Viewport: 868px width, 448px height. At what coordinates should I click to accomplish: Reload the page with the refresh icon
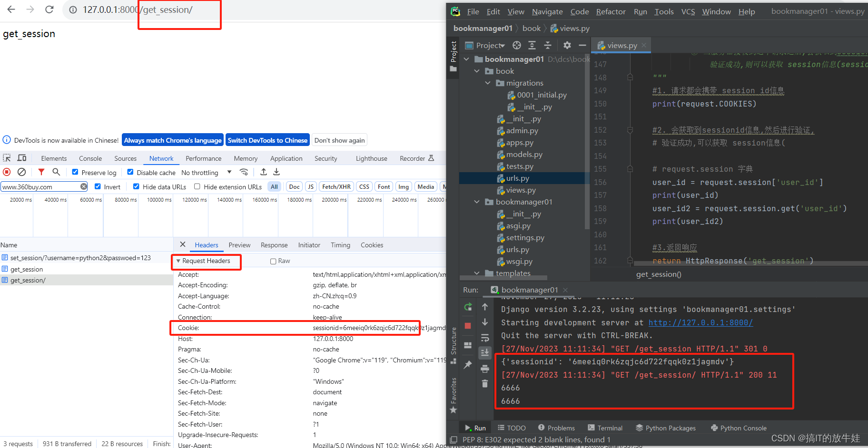pyautogui.click(x=49, y=10)
